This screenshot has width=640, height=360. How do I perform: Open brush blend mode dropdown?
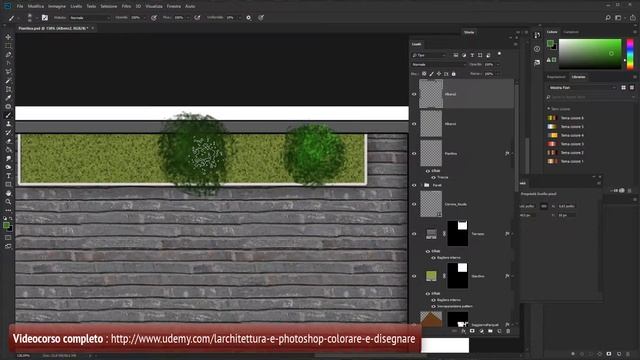click(x=89, y=18)
